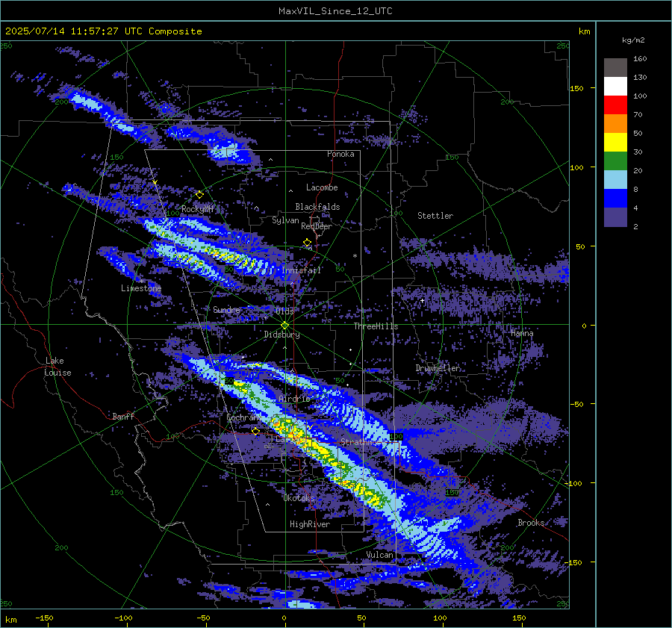This screenshot has width=672, height=628.
Task: Click the Limestone label
Action: (141, 288)
